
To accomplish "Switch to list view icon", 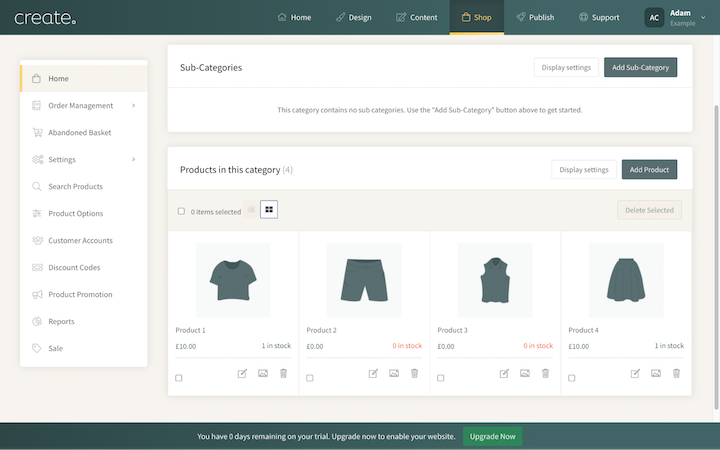I will point(251,209).
